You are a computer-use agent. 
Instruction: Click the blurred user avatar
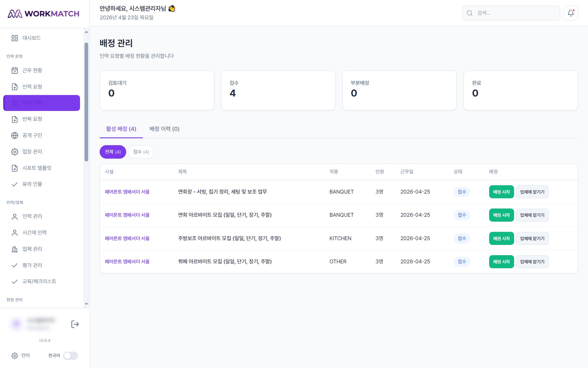click(16, 324)
